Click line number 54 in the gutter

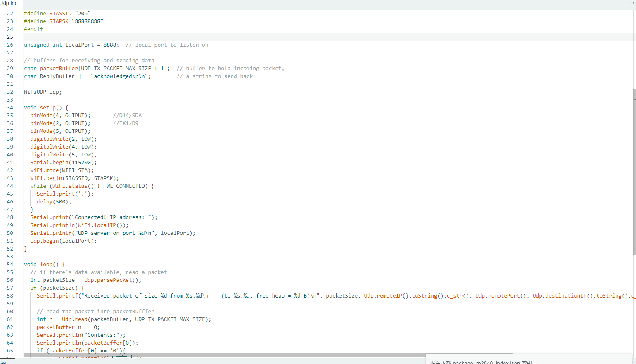click(10, 265)
